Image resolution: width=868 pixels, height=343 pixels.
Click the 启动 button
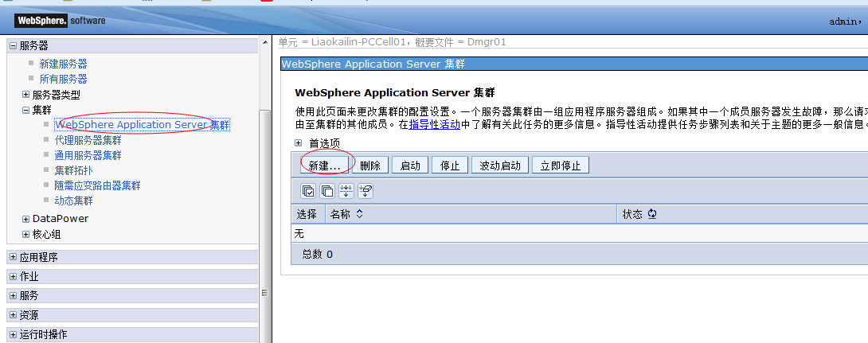pos(410,166)
